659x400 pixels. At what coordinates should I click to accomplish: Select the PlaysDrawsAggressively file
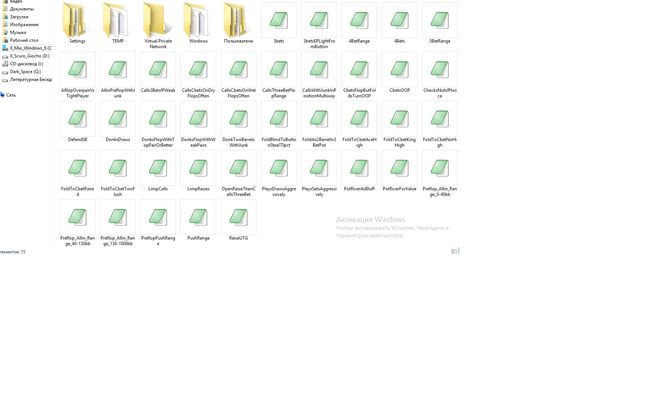point(279,173)
